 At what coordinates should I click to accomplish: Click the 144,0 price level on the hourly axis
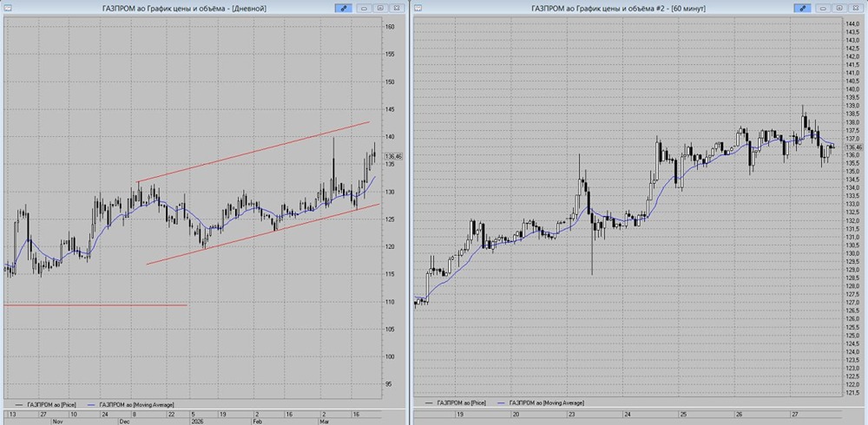tap(852, 23)
